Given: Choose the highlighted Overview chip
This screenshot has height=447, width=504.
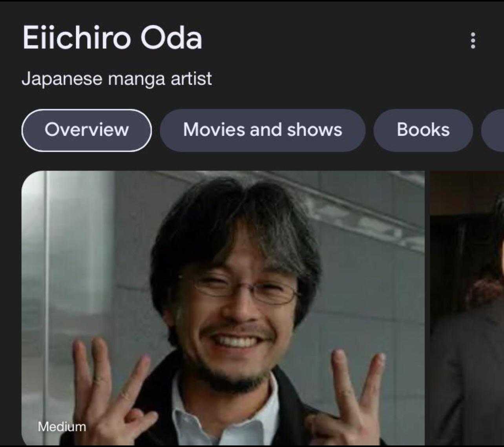Looking at the screenshot, I should [86, 130].
